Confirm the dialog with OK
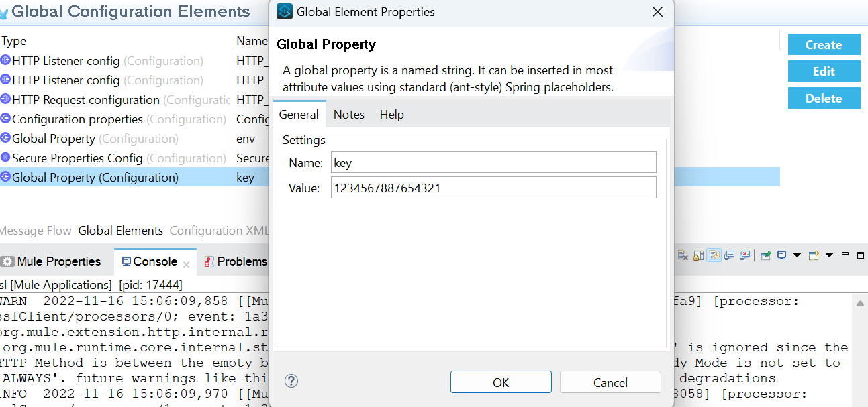The width and height of the screenshot is (868, 407). (x=501, y=382)
